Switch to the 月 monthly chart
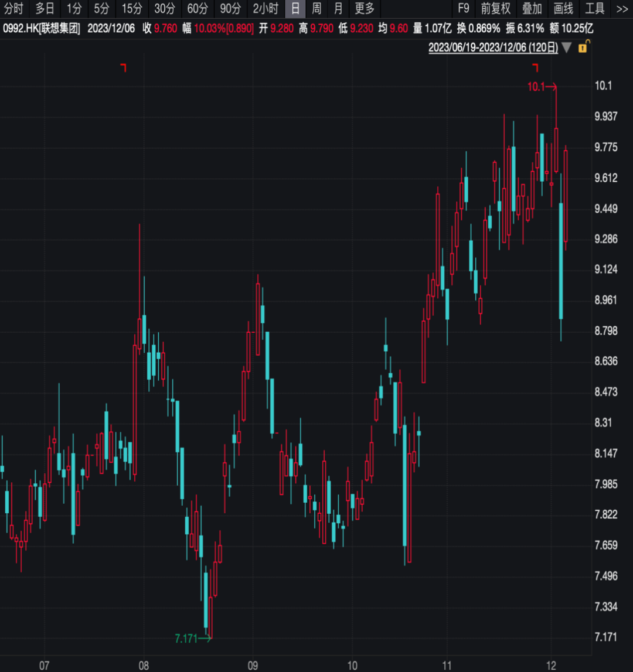This screenshot has width=633, height=672. [x=338, y=9]
